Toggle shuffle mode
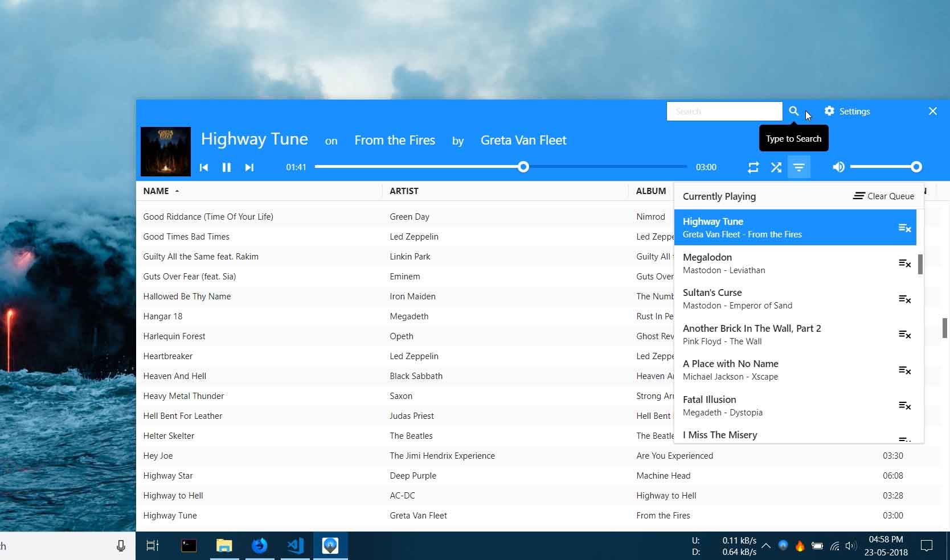This screenshot has width=950, height=560. [x=776, y=167]
